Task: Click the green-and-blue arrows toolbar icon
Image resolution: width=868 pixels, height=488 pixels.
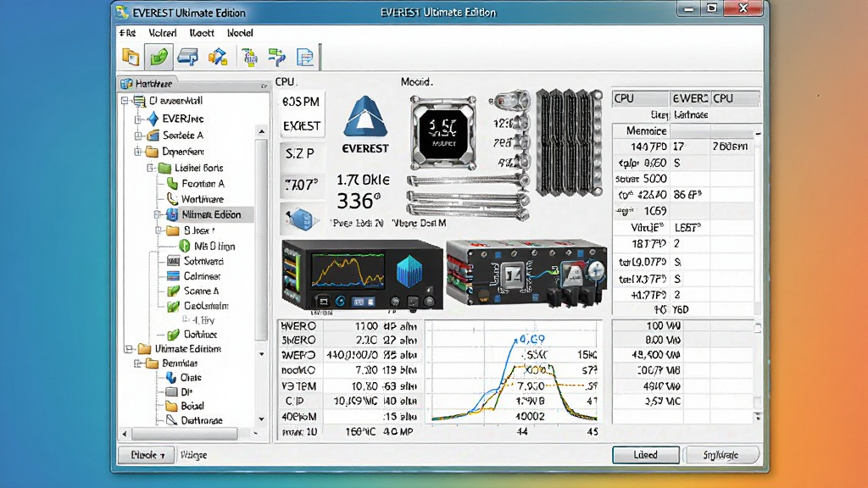Action: 276,57
